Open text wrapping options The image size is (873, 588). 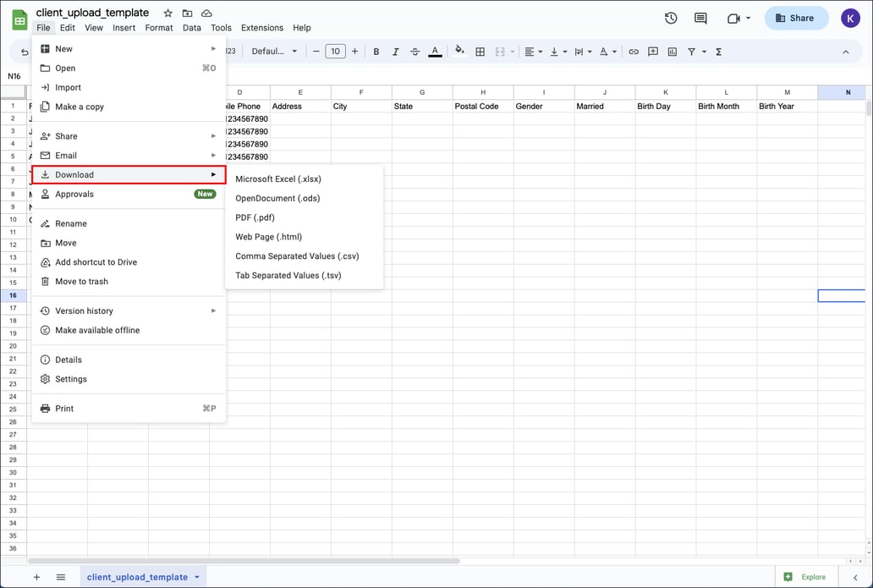[582, 52]
